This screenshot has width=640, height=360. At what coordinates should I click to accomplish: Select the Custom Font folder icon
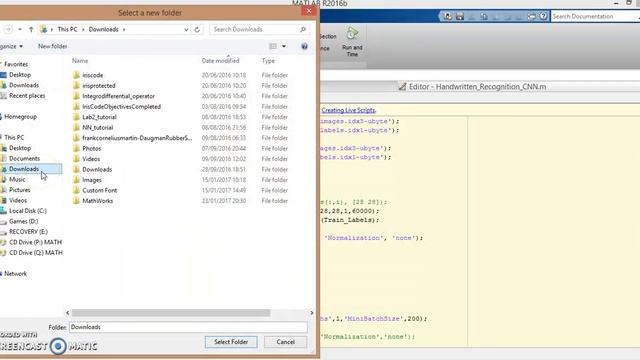[x=76, y=190]
